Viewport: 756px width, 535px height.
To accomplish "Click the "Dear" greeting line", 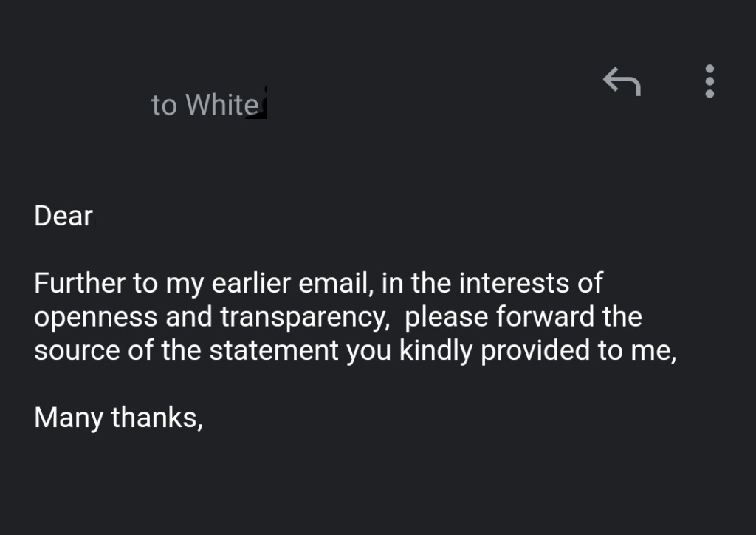I will (63, 216).
